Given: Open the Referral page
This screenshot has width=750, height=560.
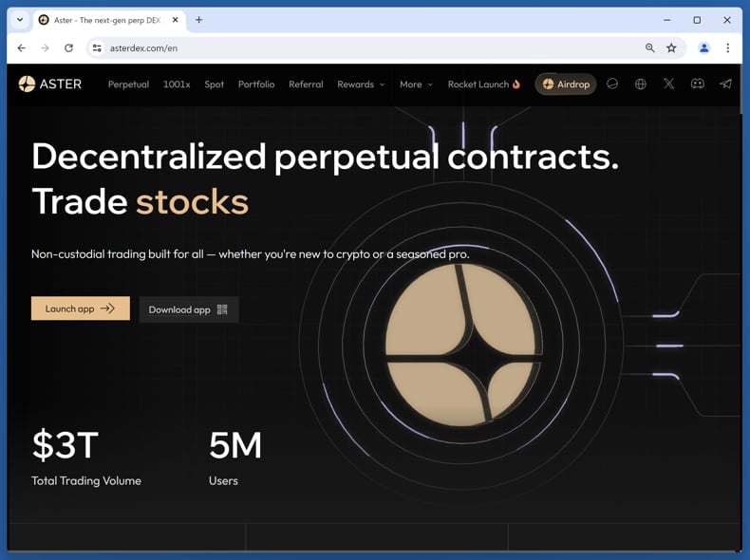Looking at the screenshot, I should (306, 84).
